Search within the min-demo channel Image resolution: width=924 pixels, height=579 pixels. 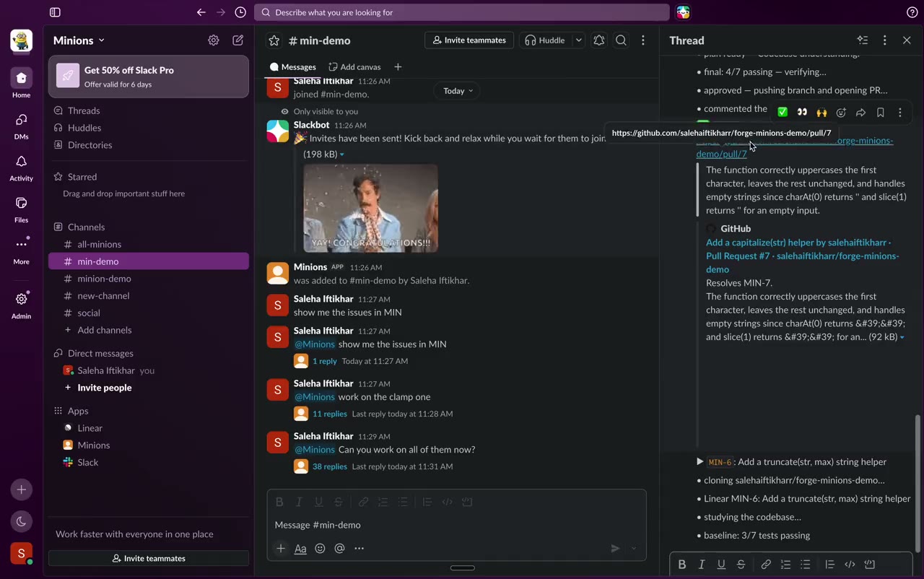[621, 40]
